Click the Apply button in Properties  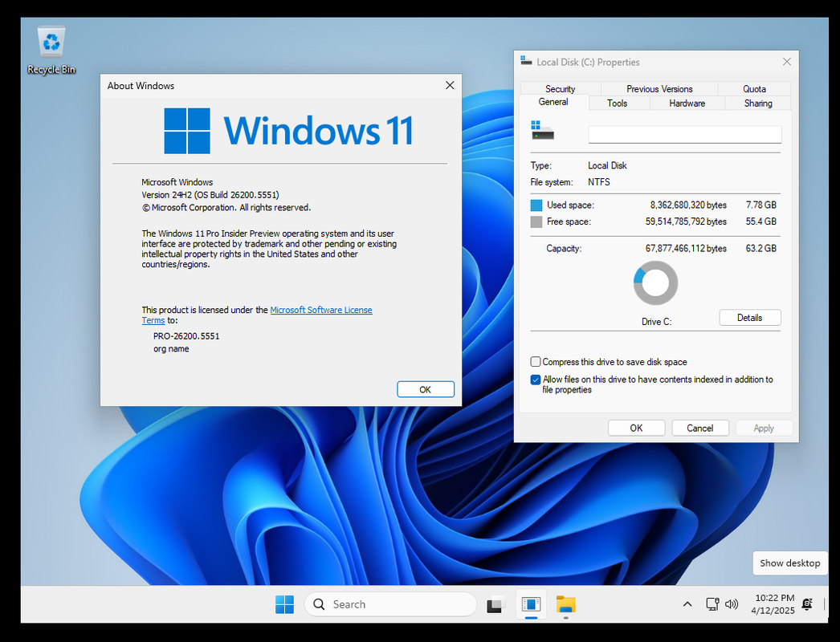click(x=764, y=428)
